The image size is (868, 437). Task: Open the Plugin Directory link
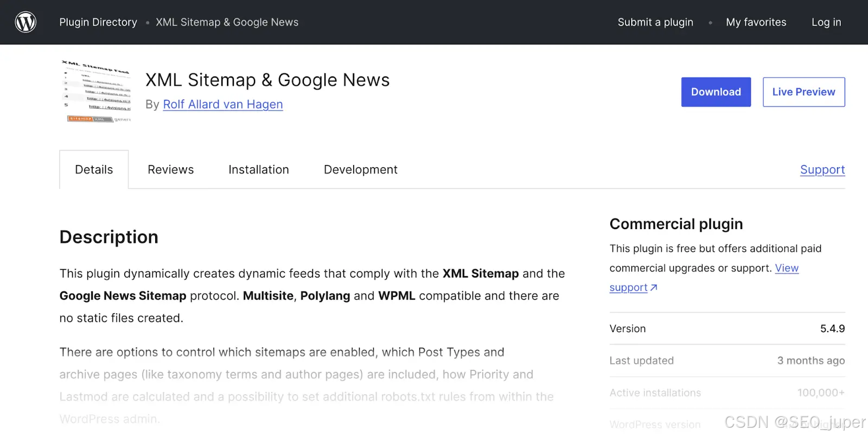coord(98,22)
